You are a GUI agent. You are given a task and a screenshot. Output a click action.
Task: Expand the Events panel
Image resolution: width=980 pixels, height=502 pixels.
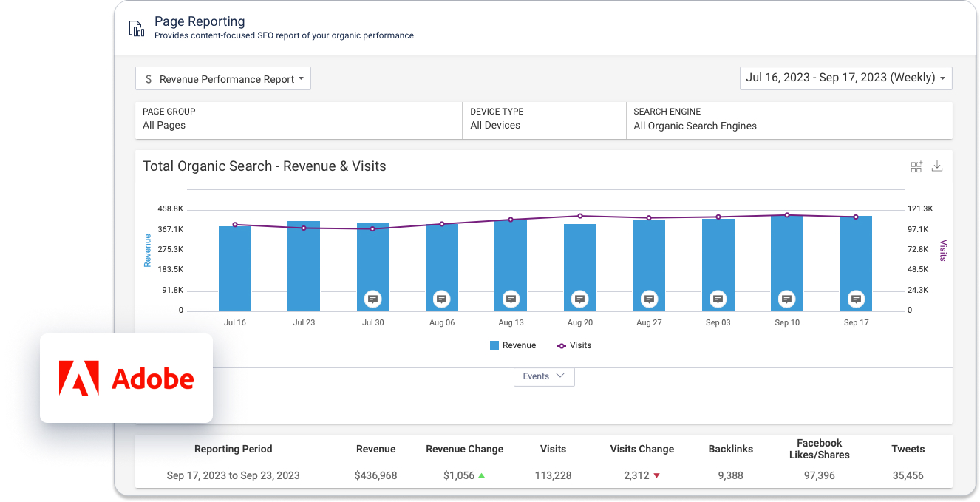[544, 376]
